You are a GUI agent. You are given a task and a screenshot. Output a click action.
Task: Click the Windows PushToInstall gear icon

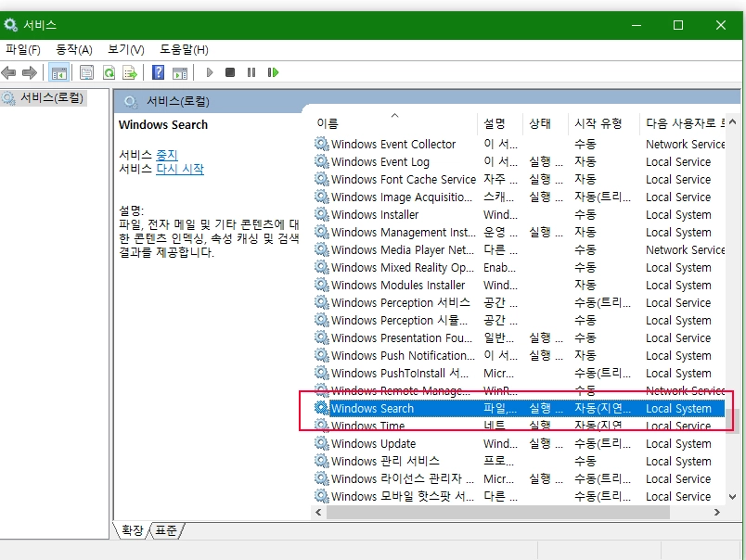(x=322, y=372)
